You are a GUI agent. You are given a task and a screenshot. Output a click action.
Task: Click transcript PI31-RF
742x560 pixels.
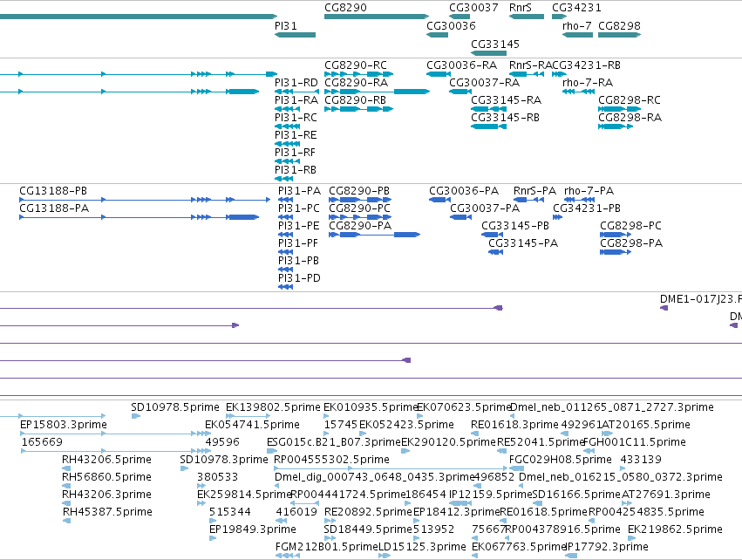point(287,161)
